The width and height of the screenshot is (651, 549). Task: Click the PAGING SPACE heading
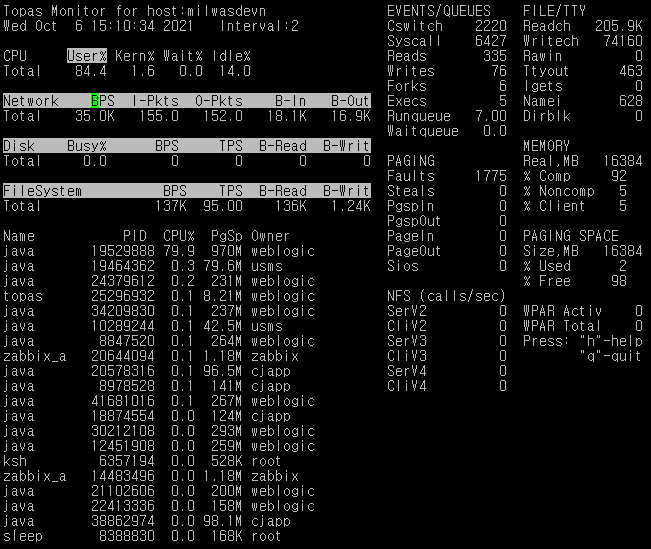[570, 236]
